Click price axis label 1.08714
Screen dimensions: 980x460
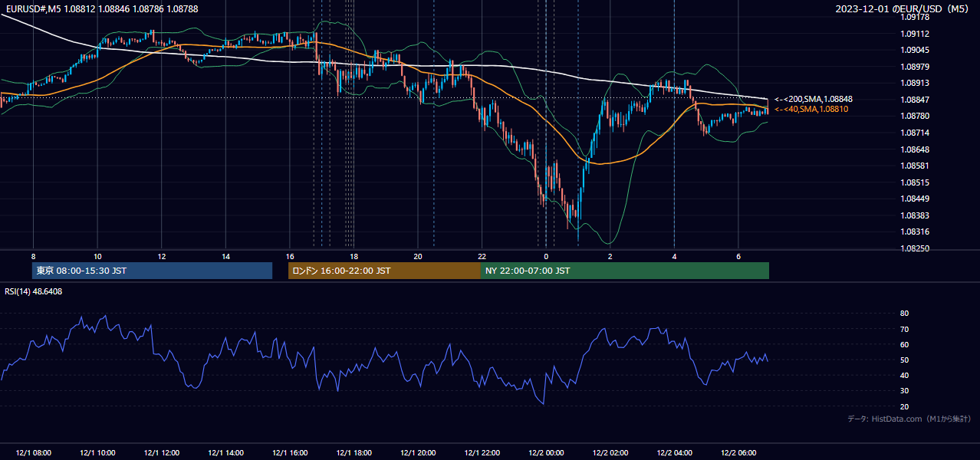914,133
